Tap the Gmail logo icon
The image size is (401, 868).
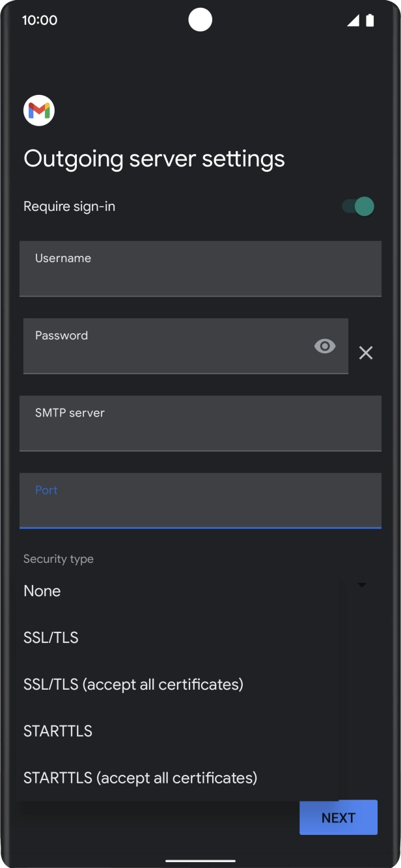click(38, 111)
